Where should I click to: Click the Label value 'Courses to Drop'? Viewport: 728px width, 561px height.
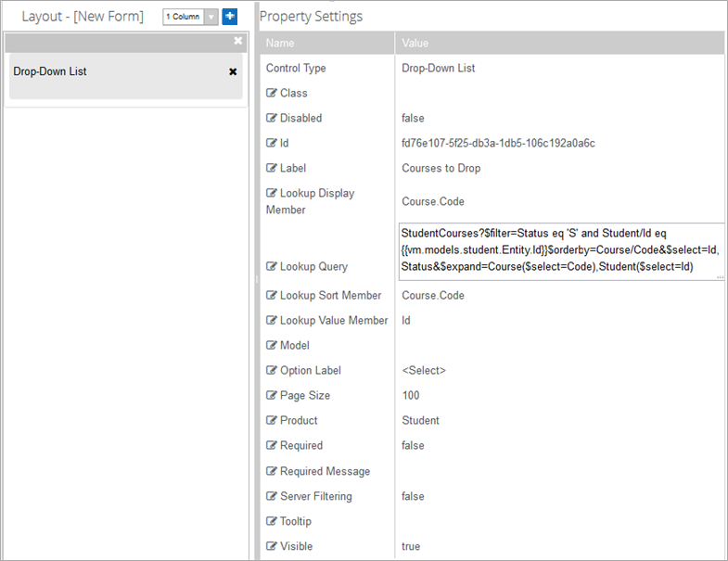coord(441,168)
